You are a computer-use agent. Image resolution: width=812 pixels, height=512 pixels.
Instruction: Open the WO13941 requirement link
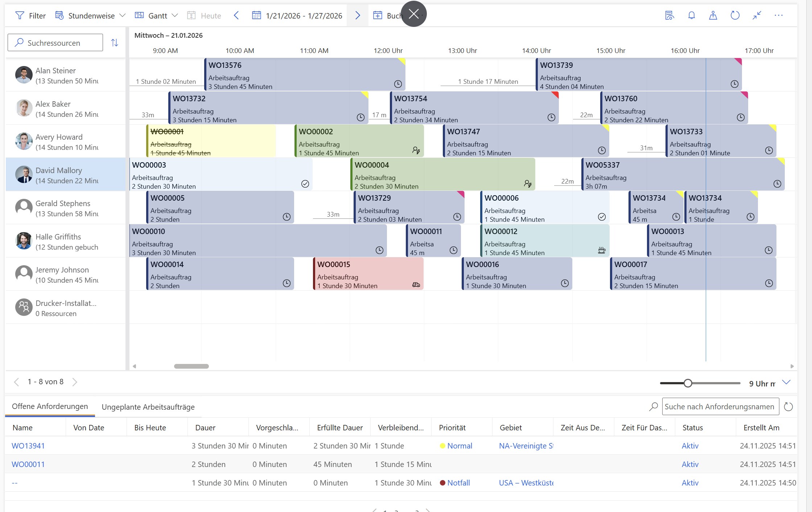pos(28,446)
